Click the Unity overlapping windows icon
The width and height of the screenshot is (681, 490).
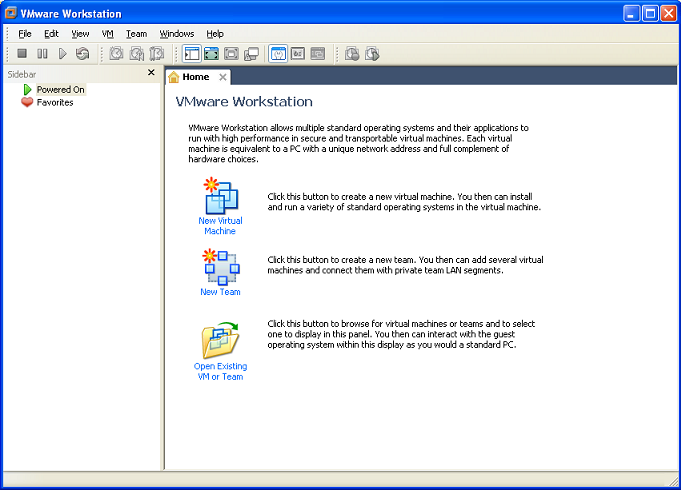[x=251, y=54]
